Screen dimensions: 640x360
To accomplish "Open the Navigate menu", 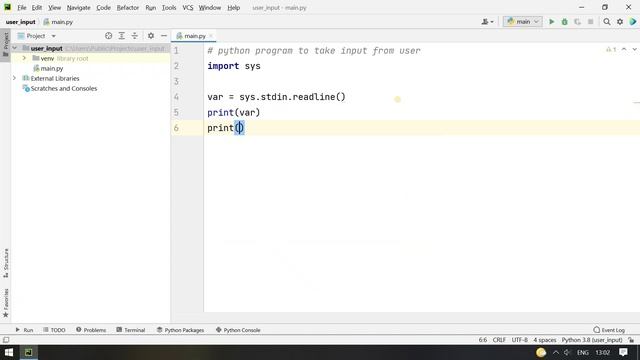I will point(78,7).
